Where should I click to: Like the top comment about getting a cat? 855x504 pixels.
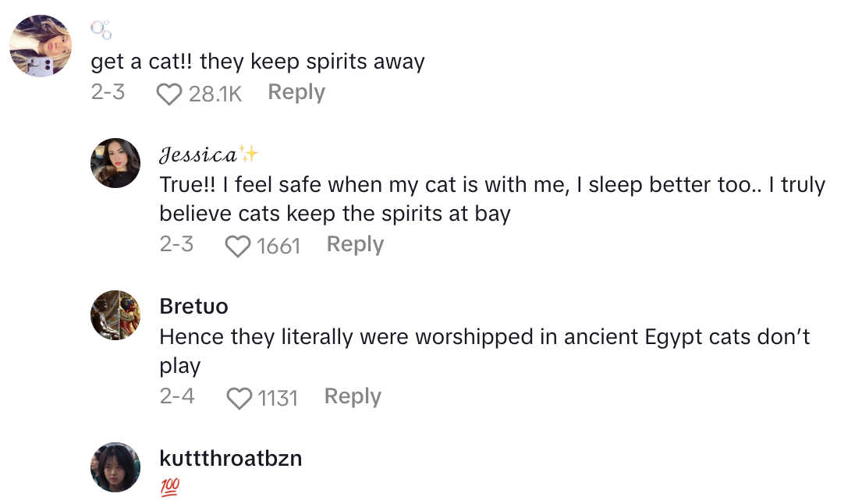tap(167, 92)
